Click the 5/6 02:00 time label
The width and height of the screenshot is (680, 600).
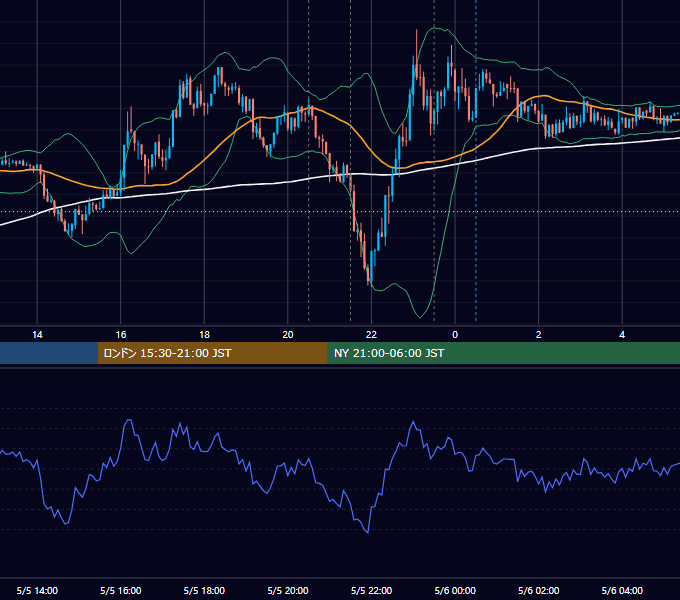pyautogui.click(x=539, y=590)
